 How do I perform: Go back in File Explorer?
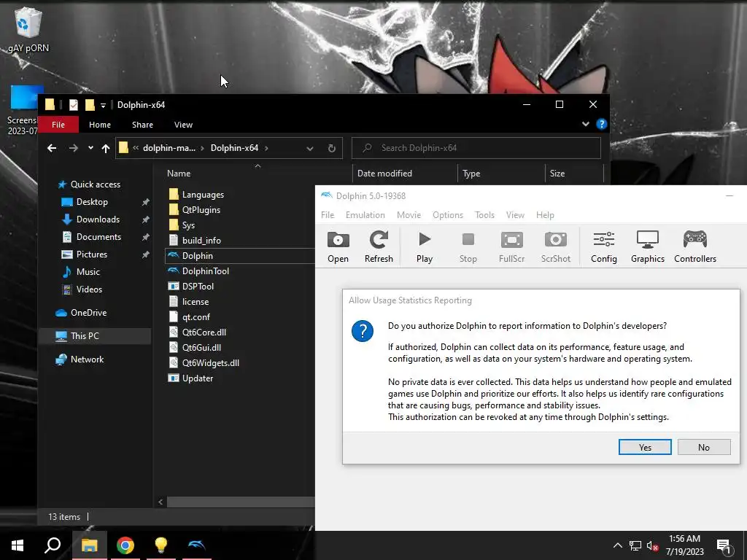(52, 148)
